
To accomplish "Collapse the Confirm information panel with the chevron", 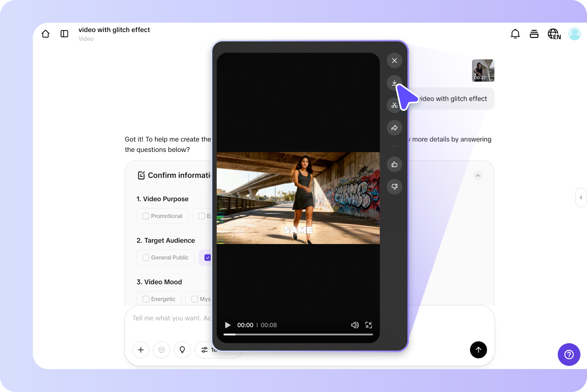I will click(x=478, y=175).
